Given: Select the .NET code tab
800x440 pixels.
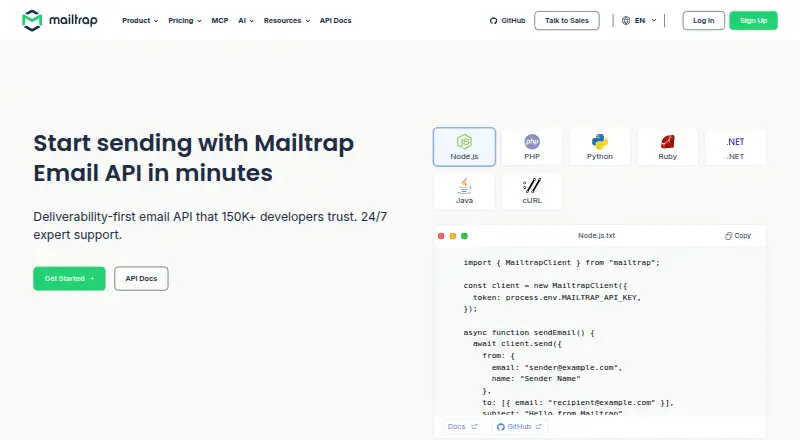Looking at the screenshot, I should point(735,147).
